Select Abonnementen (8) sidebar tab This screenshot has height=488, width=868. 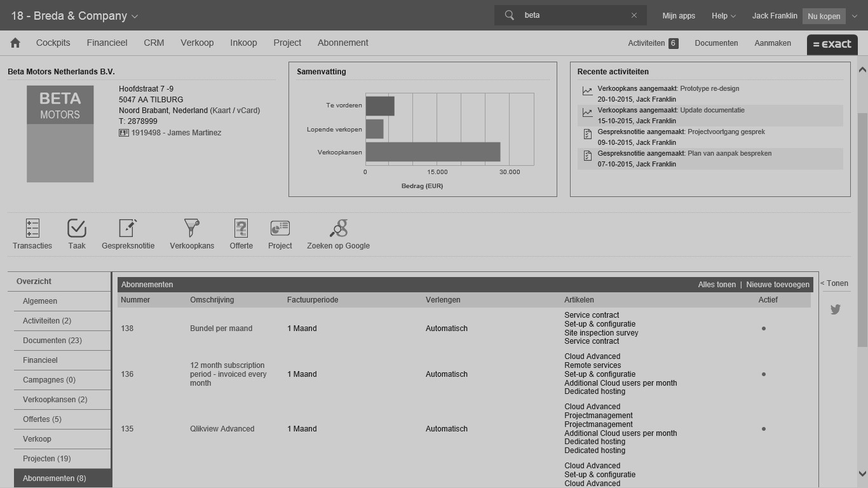62,478
